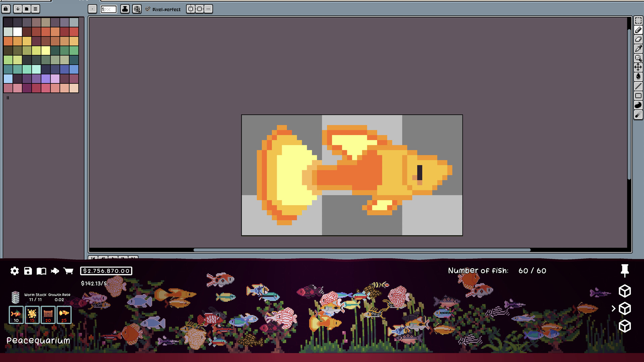Screen dimensions: 644x362
Task: Click the yellow splat item costing 15
Action: [x=32, y=315]
